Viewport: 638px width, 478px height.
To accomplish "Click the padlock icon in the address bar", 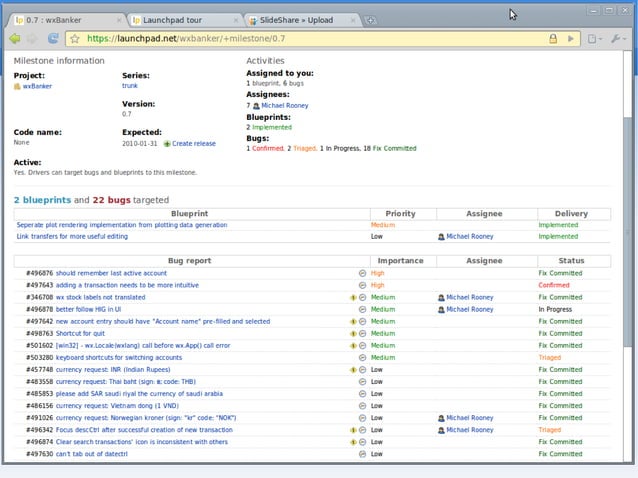I will pyautogui.click(x=552, y=39).
